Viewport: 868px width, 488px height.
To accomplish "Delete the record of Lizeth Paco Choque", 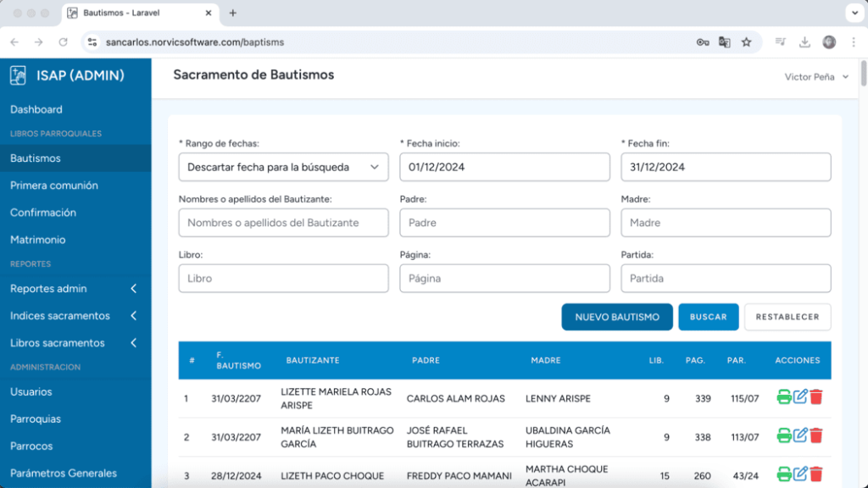I will (x=815, y=476).
